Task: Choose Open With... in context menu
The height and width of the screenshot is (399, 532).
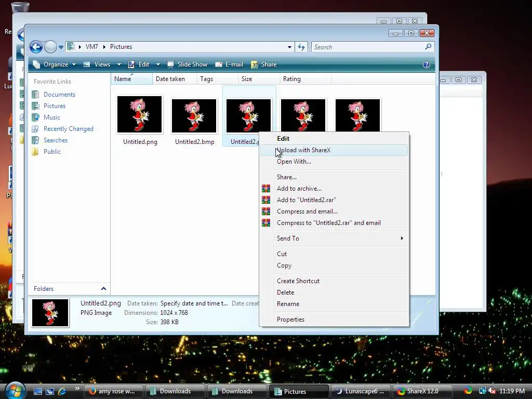Action: point(334,162)
